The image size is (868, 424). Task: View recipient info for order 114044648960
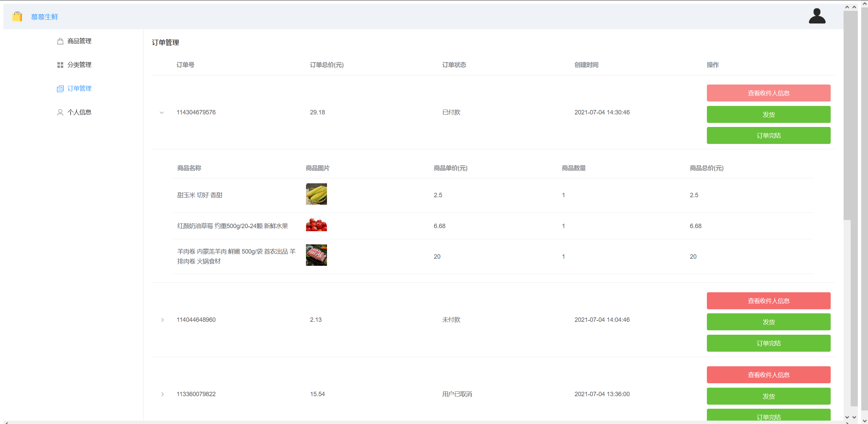[769, 301]
